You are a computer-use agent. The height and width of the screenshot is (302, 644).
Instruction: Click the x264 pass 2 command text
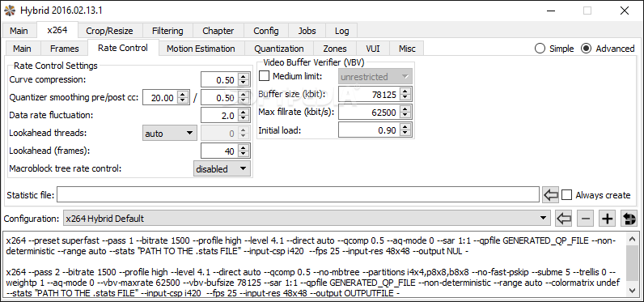(x=313, y=283)
